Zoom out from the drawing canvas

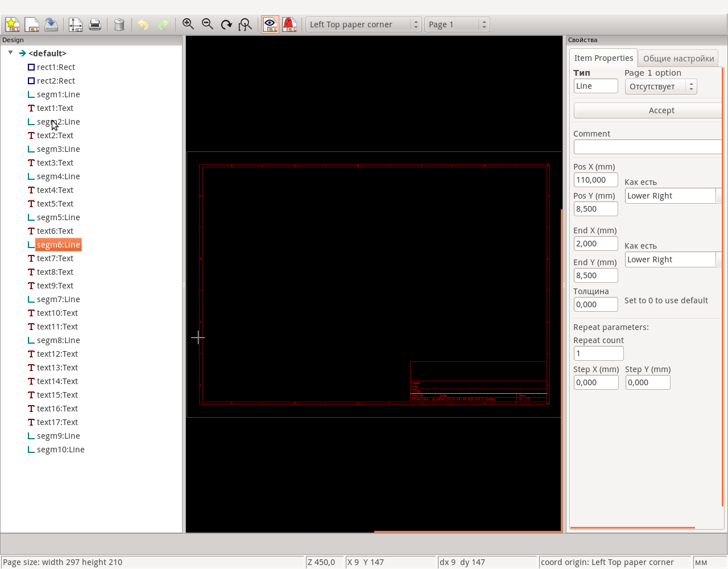point(207,24)
